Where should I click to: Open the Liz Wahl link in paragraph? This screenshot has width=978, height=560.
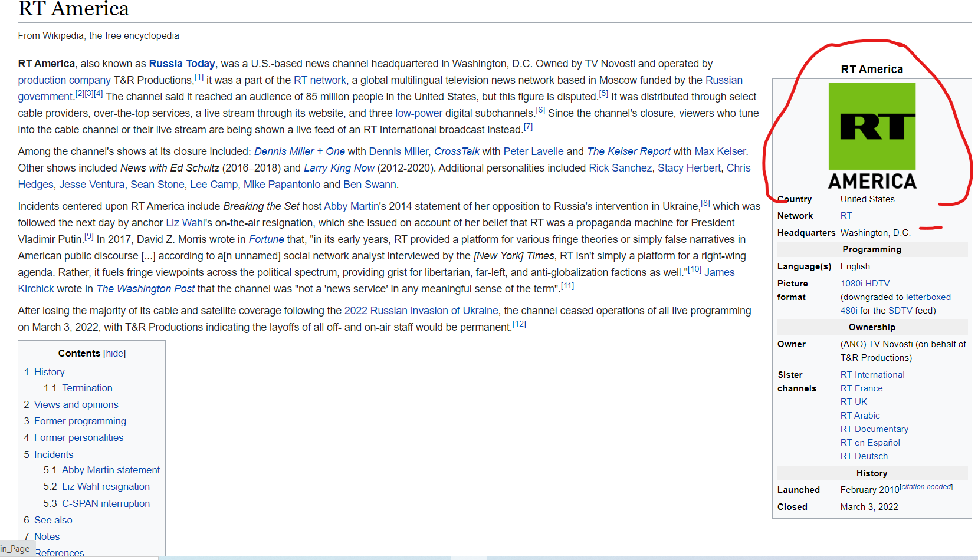[185, 223]
